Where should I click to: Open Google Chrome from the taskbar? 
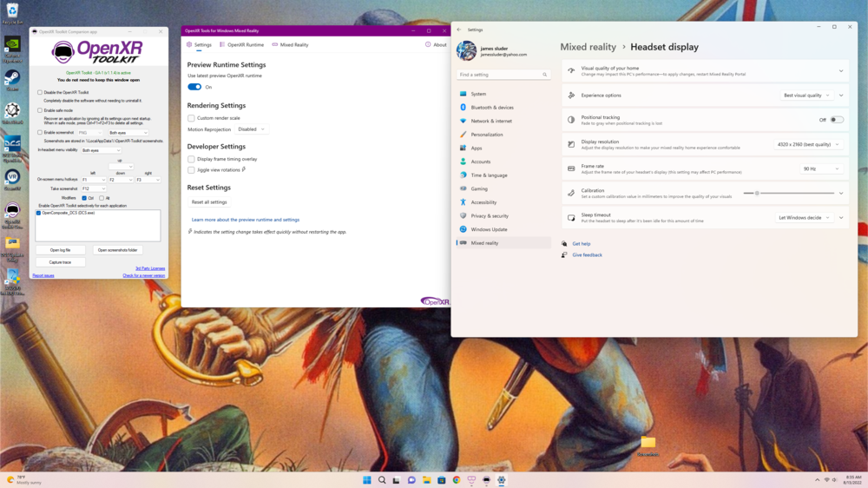click(457, 480)
